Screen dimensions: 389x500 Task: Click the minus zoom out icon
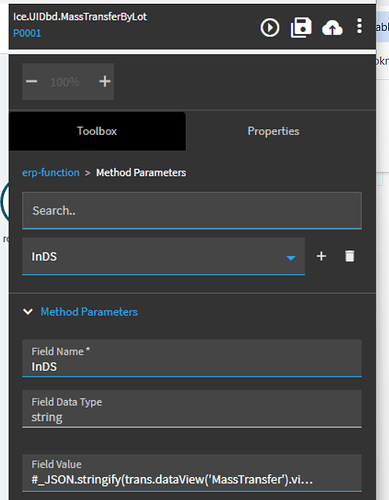coord(32,81)
